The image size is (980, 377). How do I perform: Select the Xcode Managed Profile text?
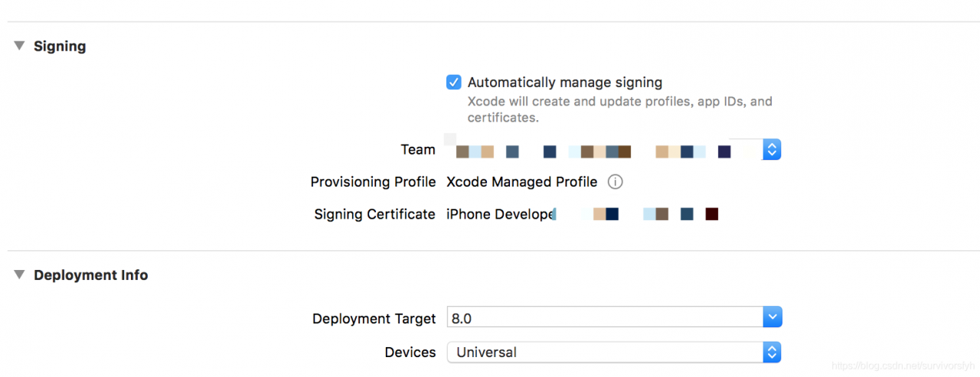pos(521,182)
